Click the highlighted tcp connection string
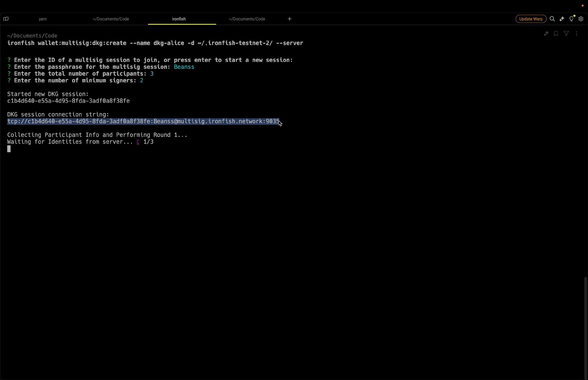Image resolution: width=588 pixels, height=380 pixels. point(143,121)
